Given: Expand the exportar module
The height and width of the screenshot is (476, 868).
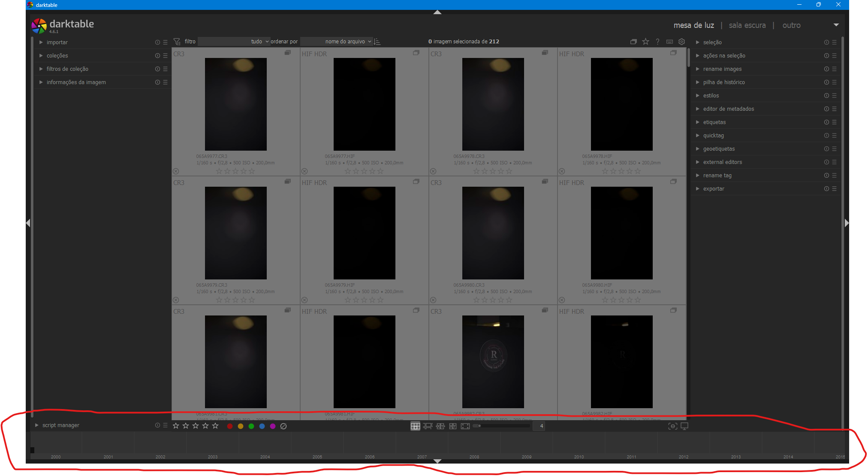Looking at the screenshot, I should click(714, 189).
